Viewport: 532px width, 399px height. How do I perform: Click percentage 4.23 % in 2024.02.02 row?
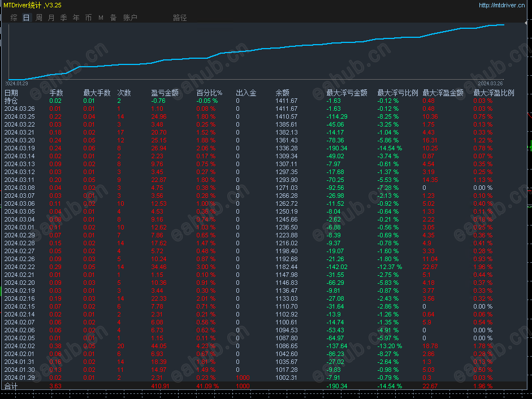click(206, 346)
